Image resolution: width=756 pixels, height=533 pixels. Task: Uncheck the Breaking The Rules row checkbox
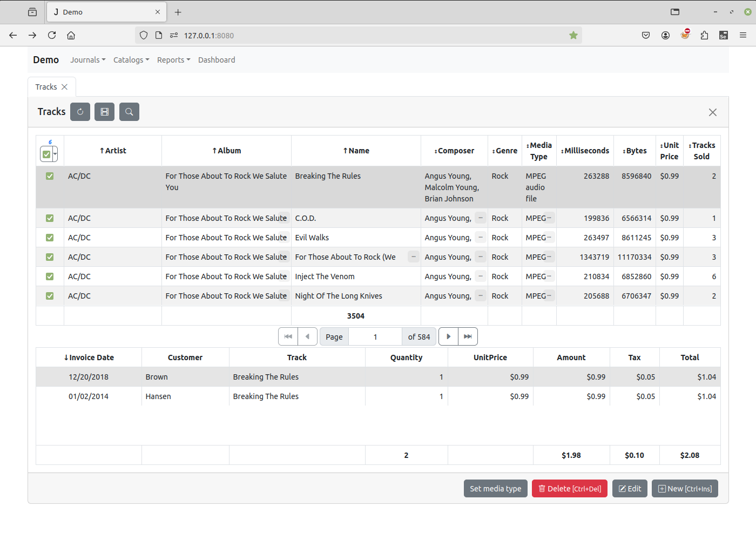click(50, 176)
